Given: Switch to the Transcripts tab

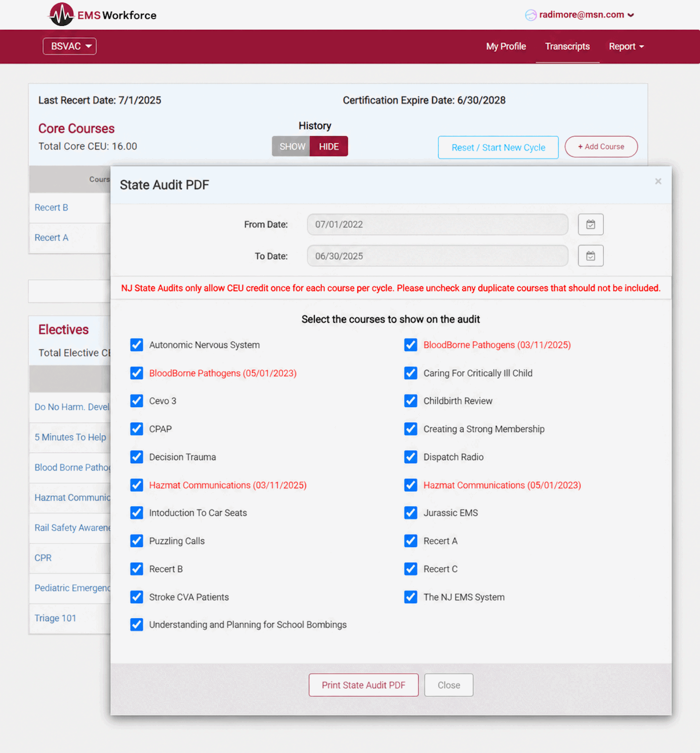Looking at the screenshot, I should 567,47.
